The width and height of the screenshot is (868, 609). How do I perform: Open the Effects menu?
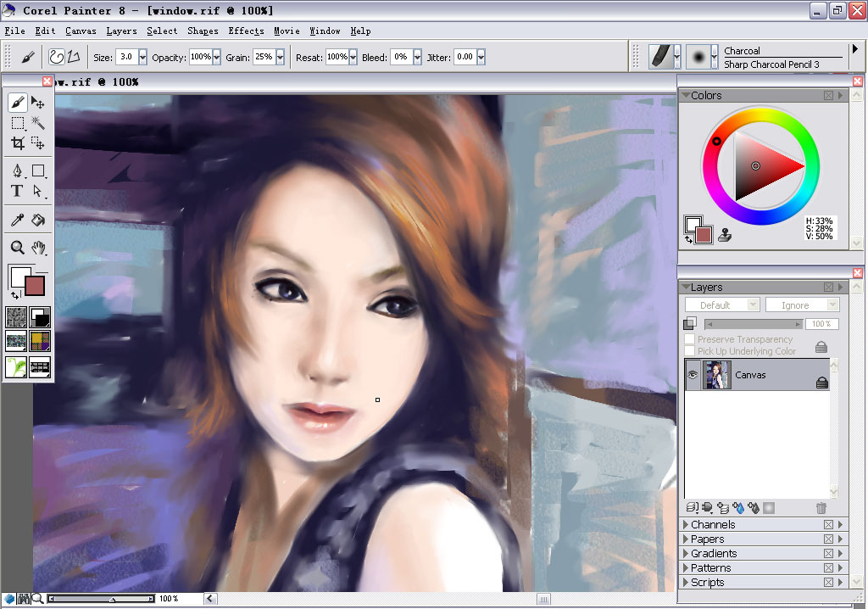246,31
